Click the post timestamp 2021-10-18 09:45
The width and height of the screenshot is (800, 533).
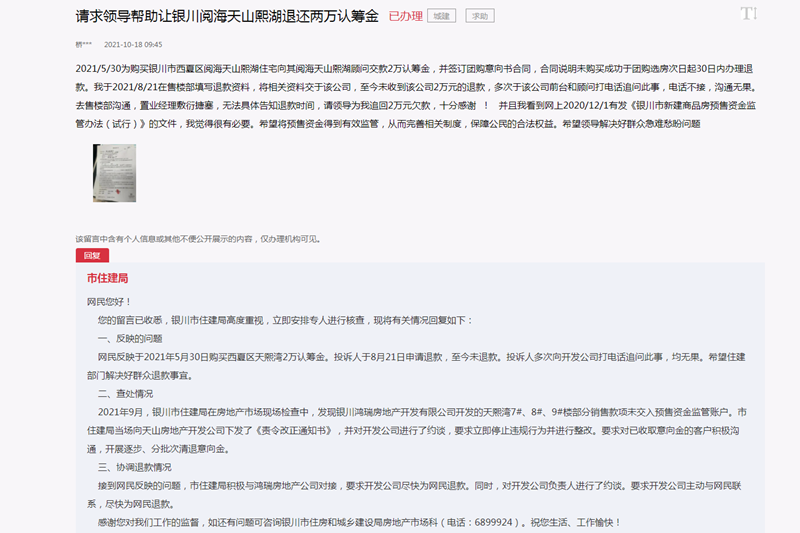click(x=133, y=45)
